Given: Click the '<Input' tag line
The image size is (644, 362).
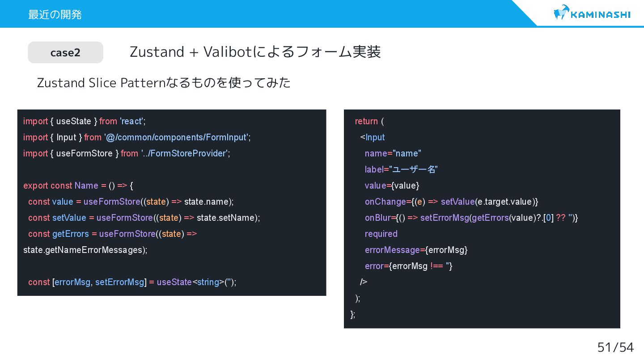Looking at the screenshot, I should pyautogui.click(x=373, y=137).
